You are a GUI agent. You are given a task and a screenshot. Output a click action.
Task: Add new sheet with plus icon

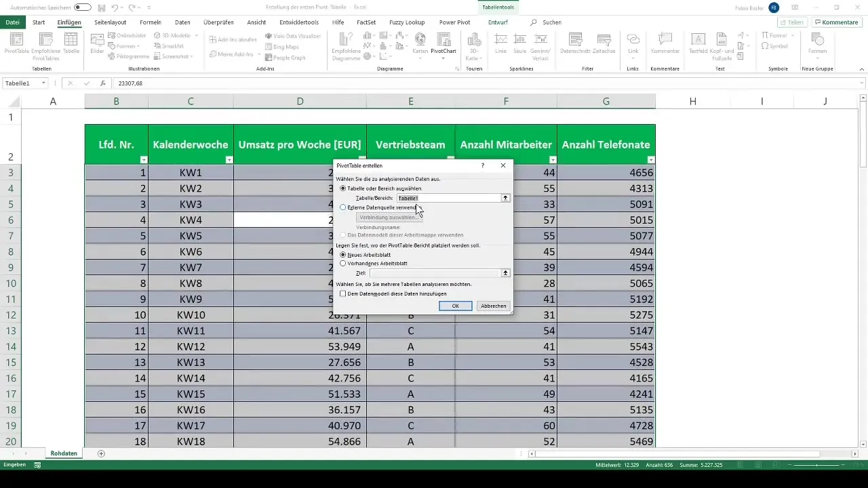[102, 453]
